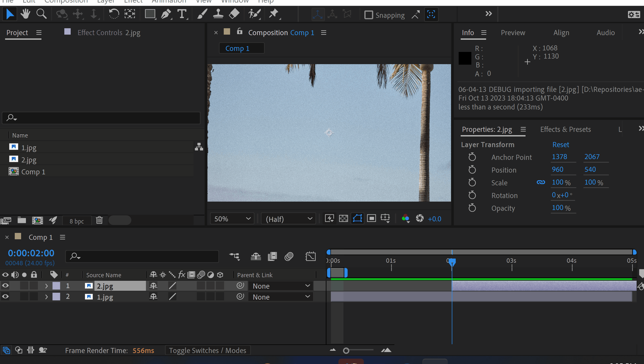Click Toggle Switches / Modes button
The image size is (644, 364).
(207, 351)
